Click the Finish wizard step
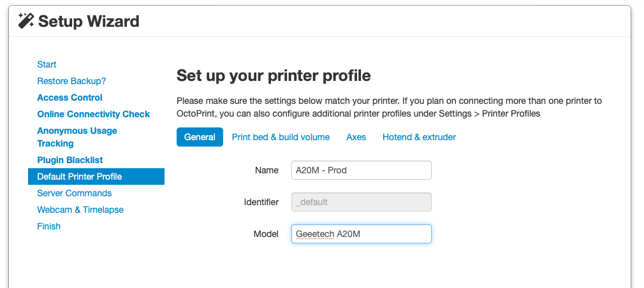 (49, 226)
